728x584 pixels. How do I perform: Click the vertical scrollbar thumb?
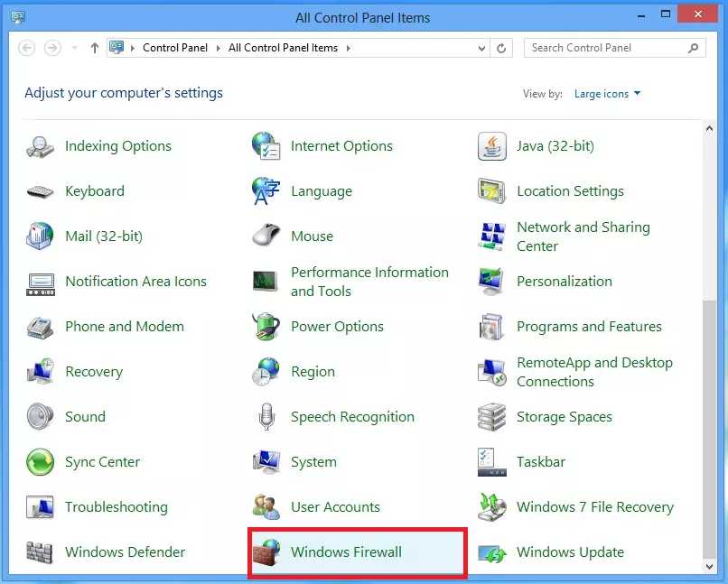(x=709, y=429)
